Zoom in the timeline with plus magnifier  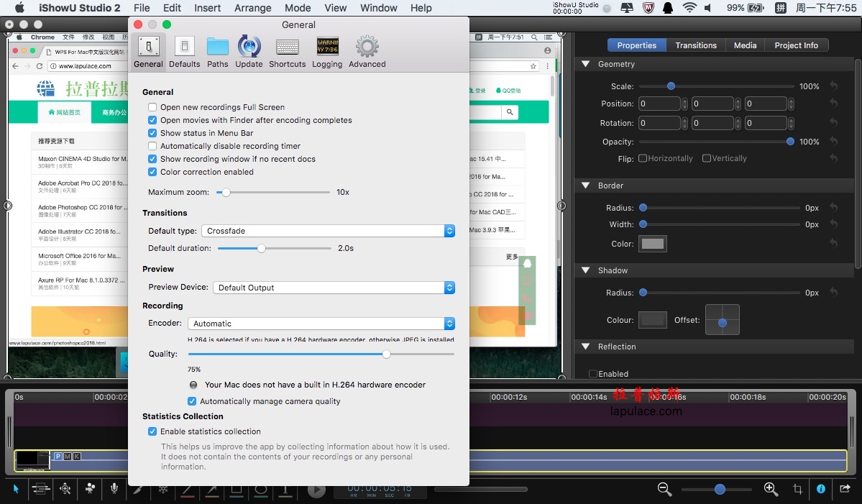click(771, 489)
